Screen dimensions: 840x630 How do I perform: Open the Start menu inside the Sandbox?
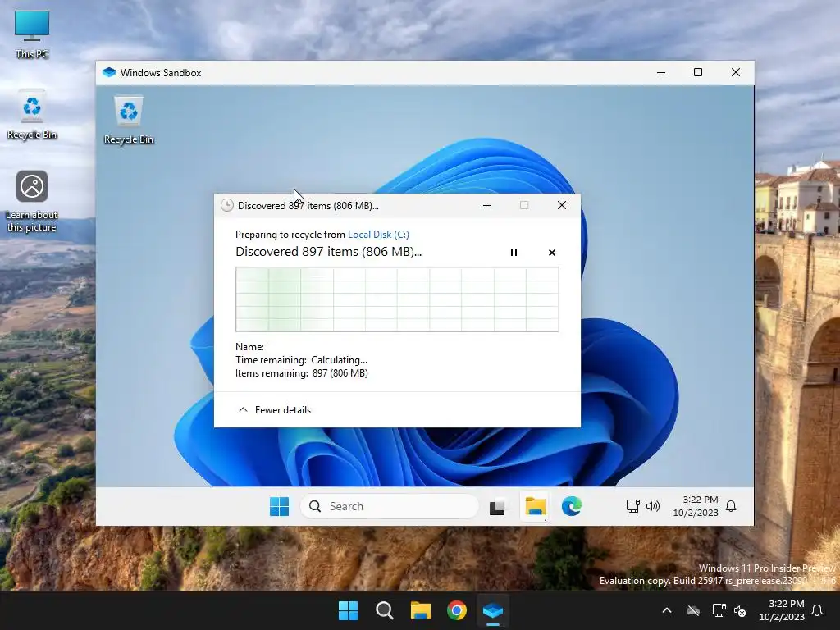279,506
